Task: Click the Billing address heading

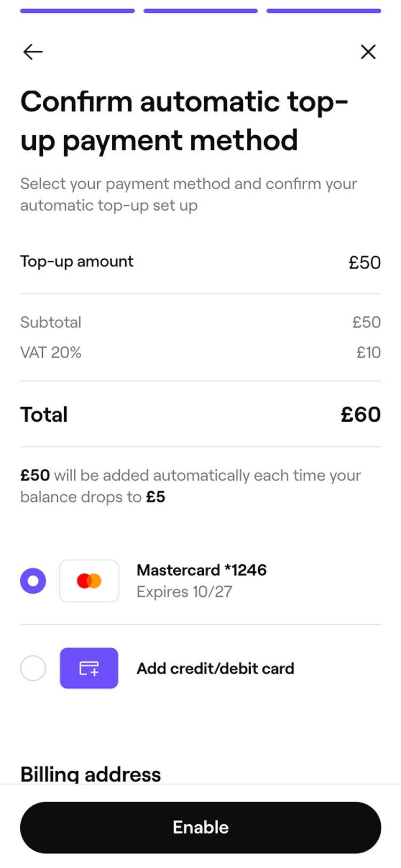Action: [90, 774]
